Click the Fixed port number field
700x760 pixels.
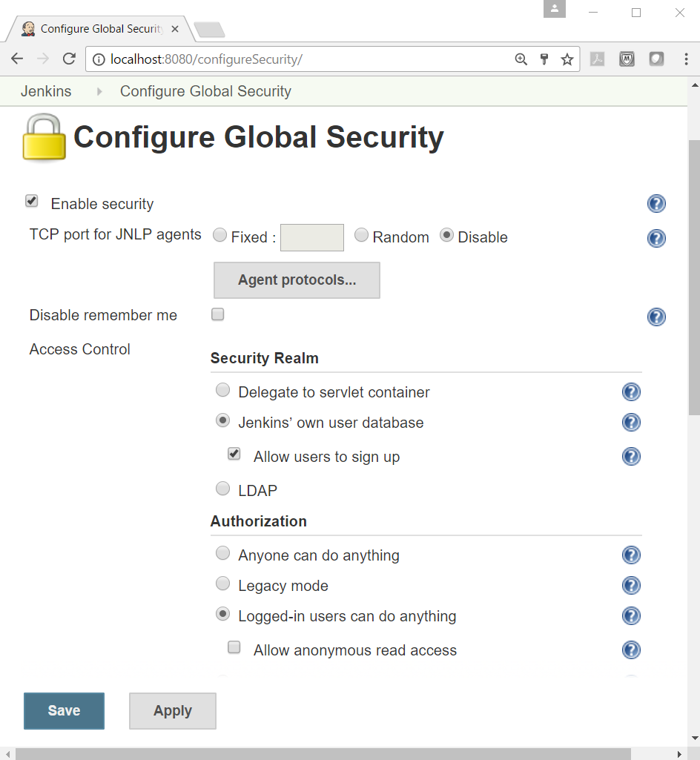click(x=312, y=237)
